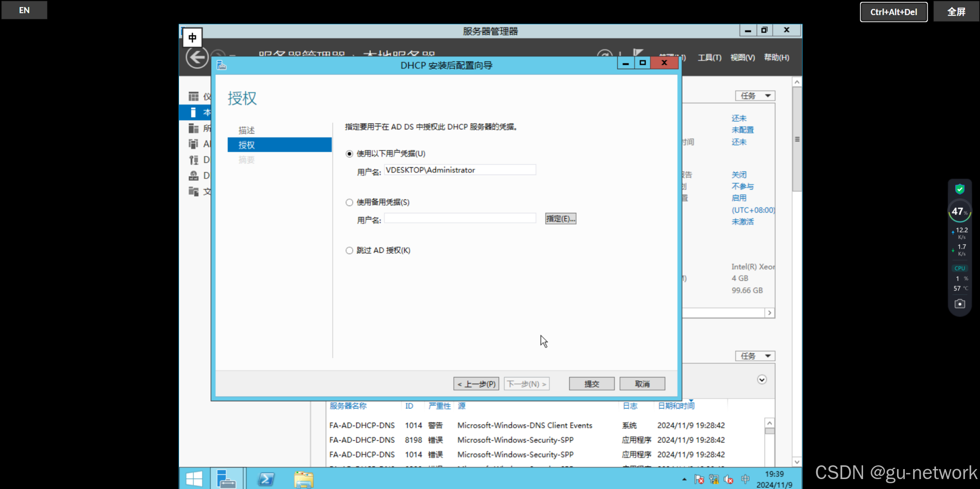The image size is (980, 489).
Task: Click the (UTC+08:00) time zone link
Action: [x=753, y=210]
